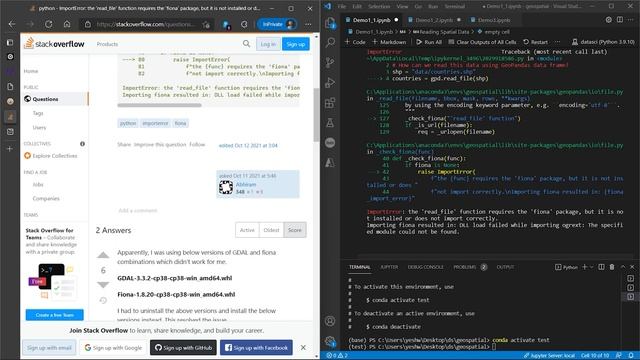The image size is (640, 360).
Task: Add a new Markdown cell
Action: click(x=389, y=42)
